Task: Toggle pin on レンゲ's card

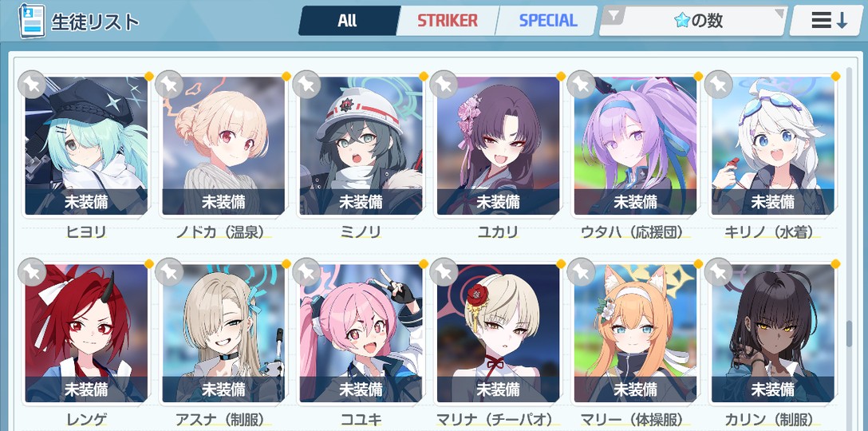Action: pyautogui.click(x=32, y=272)
